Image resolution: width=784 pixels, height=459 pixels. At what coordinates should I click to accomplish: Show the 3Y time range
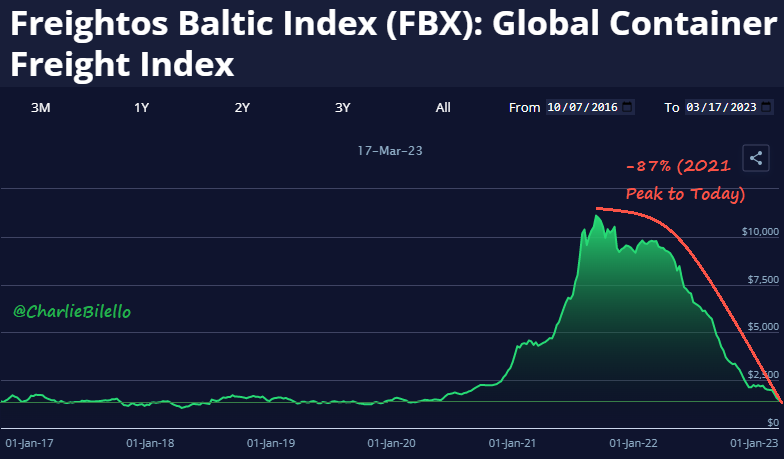342,108
